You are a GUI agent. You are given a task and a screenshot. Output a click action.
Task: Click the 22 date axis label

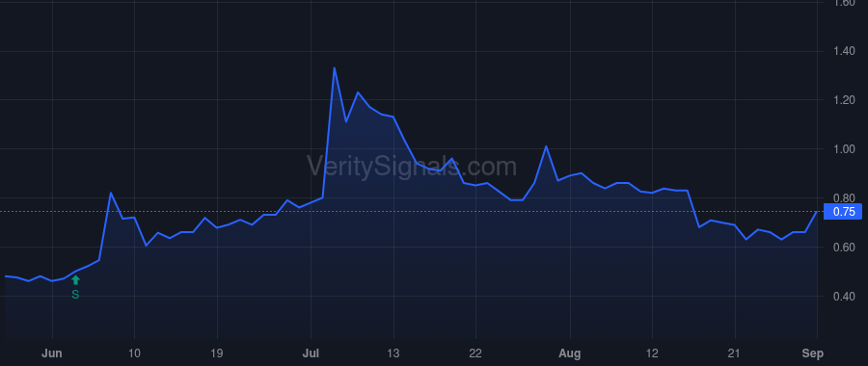coord(476,353)
